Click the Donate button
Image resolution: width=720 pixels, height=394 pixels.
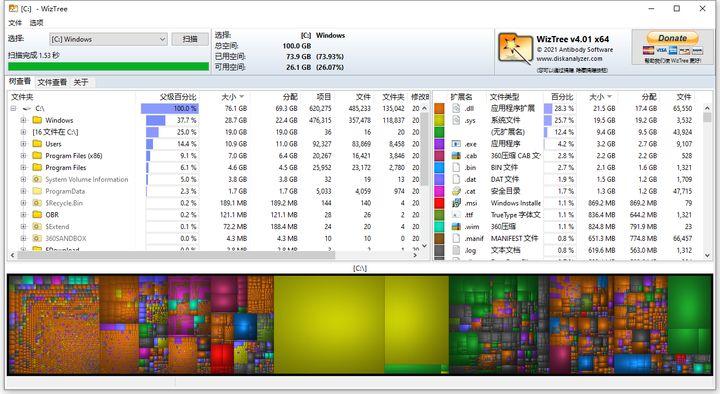click(672, 38)
